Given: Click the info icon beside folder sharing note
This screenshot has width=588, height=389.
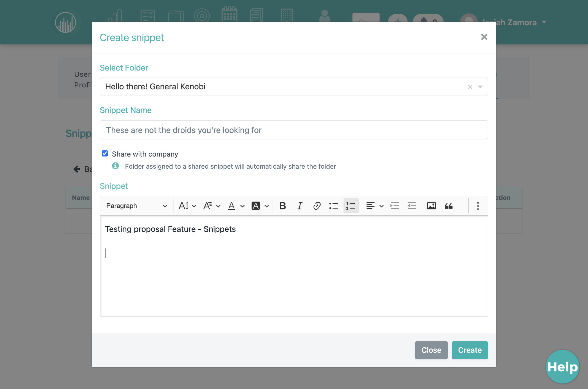Looking at the screenshot, I should [x=115, y=166].
